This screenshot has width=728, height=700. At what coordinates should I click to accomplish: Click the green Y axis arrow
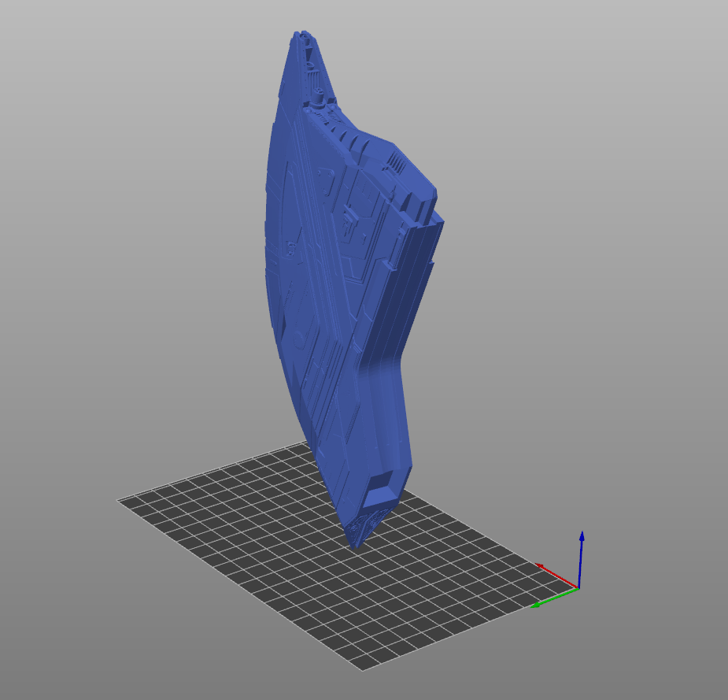click(554, 598)
